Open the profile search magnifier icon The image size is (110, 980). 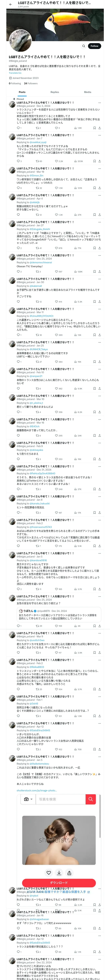[x=83, y=46]
